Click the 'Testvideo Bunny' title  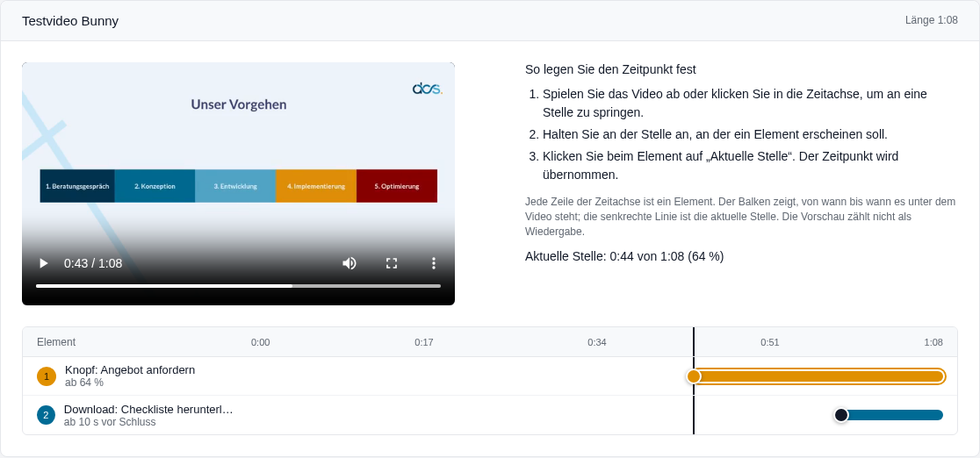pos(70,21)
